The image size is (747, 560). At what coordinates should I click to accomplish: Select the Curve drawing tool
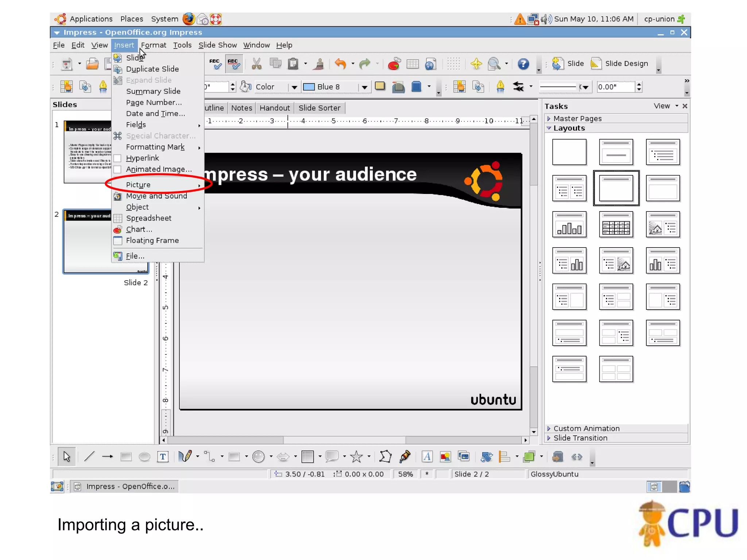point(185,456)
